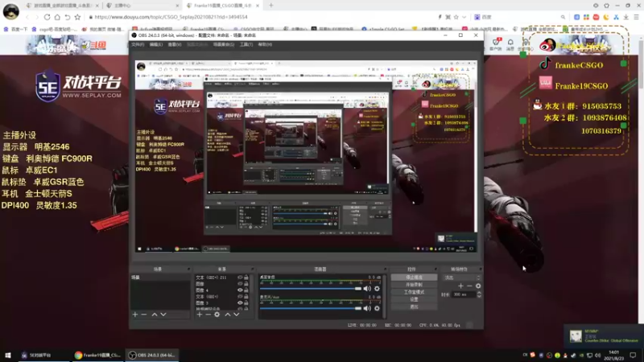Remove selected source with minus icon
Screen dimensions: 644x362
pyautogui.click(x=208, y=315)
